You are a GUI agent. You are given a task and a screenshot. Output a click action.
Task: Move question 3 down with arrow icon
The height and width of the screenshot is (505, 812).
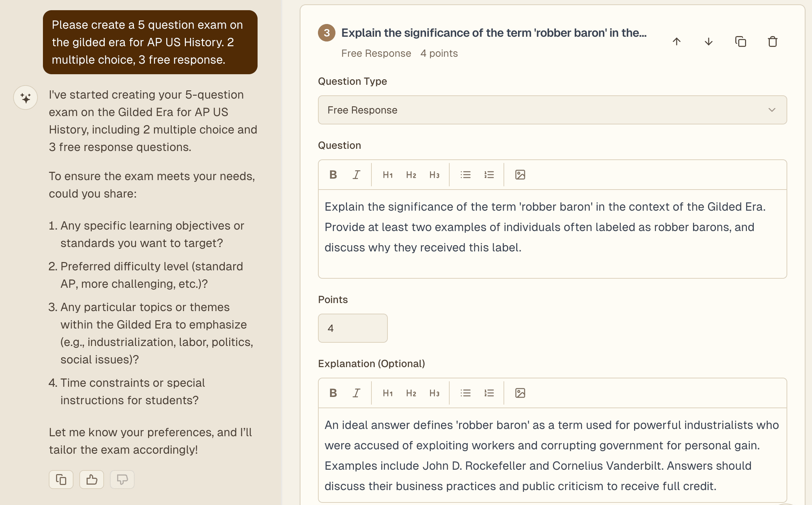pos(708,41)
